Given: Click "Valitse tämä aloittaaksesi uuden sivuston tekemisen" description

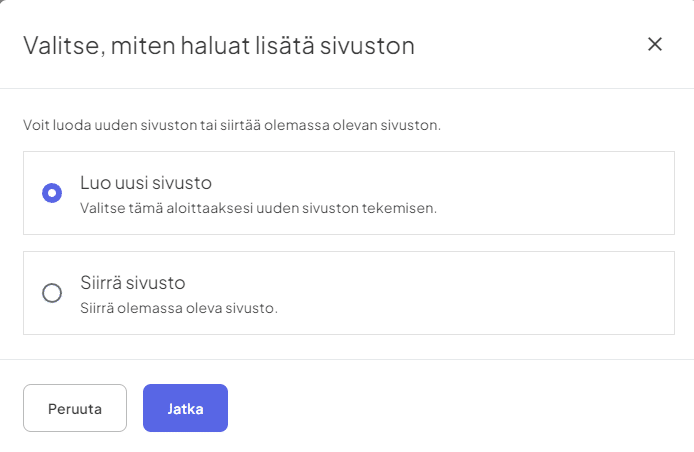Looking at the screenshot, I should (x=258, y=207).
